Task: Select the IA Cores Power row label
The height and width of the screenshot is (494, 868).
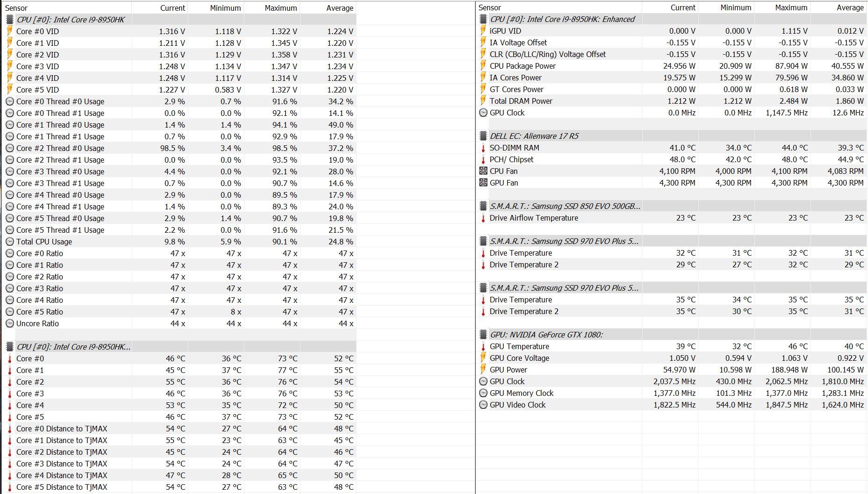Action: (x=516, y=78)
